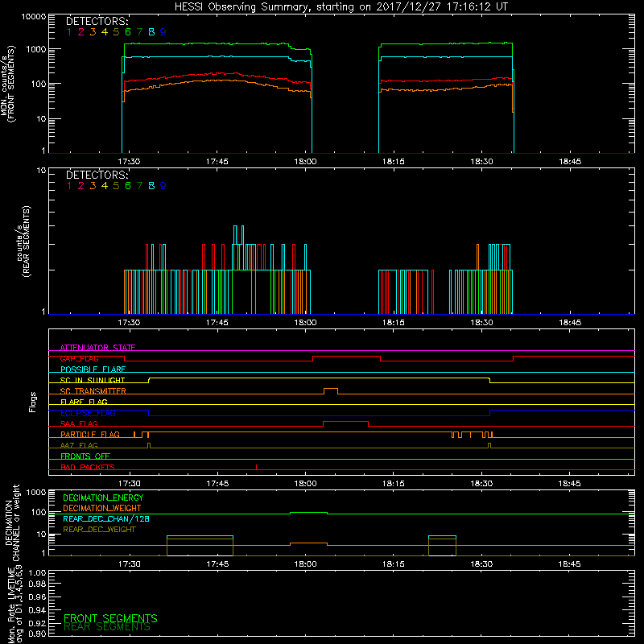Click the 17:30 tick label under front segments plot

[x=129, y=162]
